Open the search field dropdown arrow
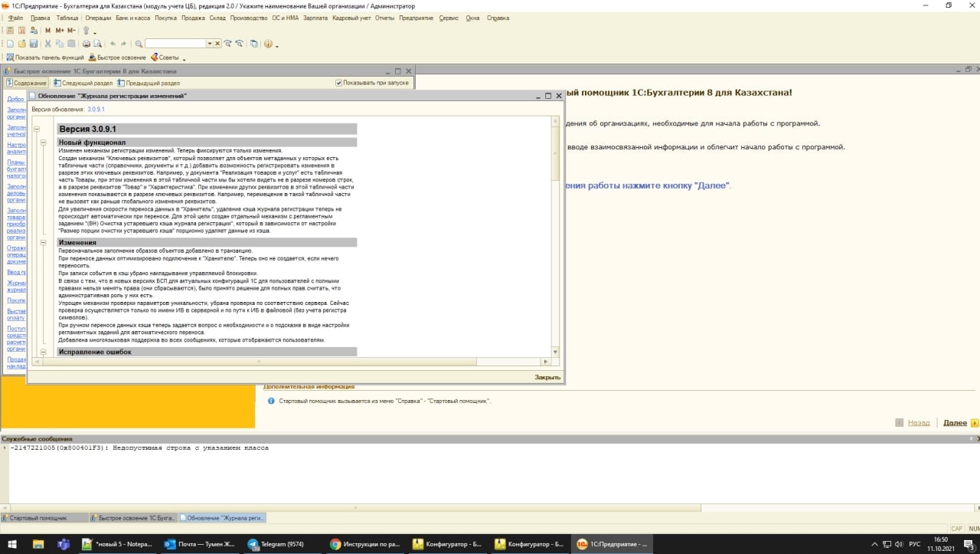This screenshot has height=554, width=980. coord(209,44)
